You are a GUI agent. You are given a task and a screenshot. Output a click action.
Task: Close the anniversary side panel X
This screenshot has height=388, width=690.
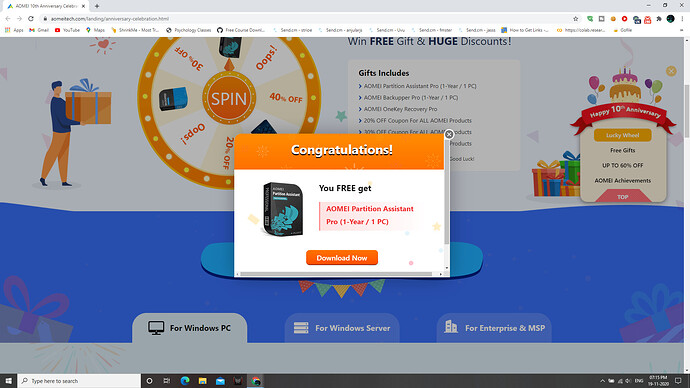point(671,71)
